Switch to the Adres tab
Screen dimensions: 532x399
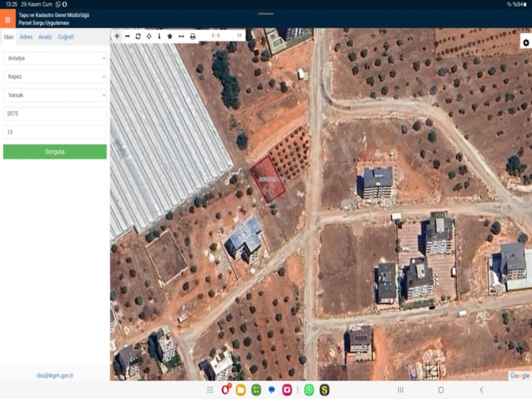26,37
